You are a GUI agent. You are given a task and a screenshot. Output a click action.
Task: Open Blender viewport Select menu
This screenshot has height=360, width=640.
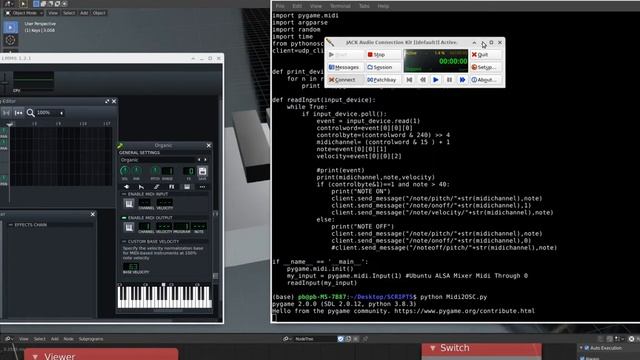click(69, 13)
